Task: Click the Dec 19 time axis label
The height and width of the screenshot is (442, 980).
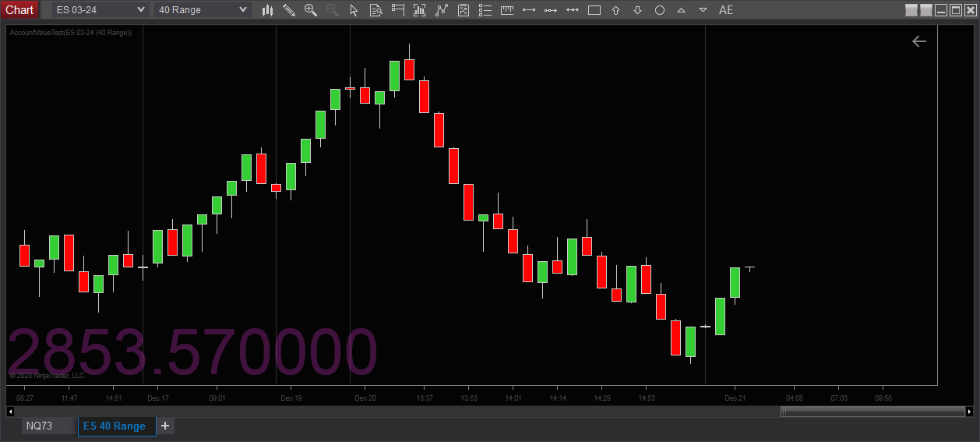Action: pyautogui.click(x=291, y=398)
